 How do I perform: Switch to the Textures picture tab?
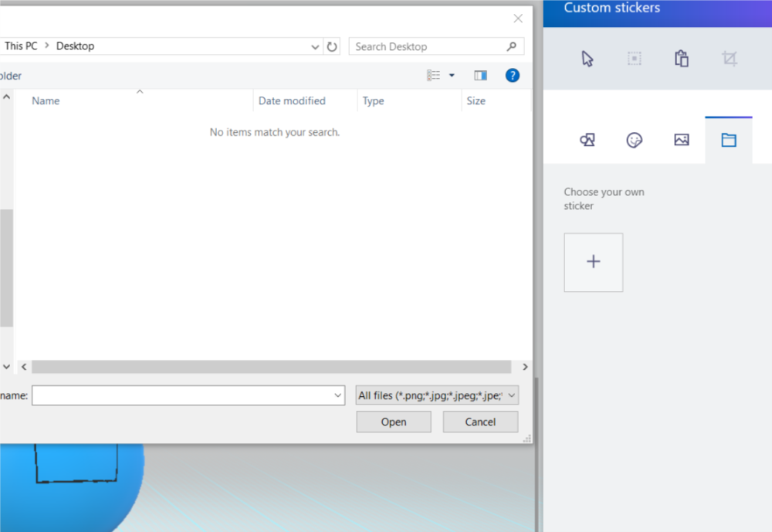coord(682,140)
